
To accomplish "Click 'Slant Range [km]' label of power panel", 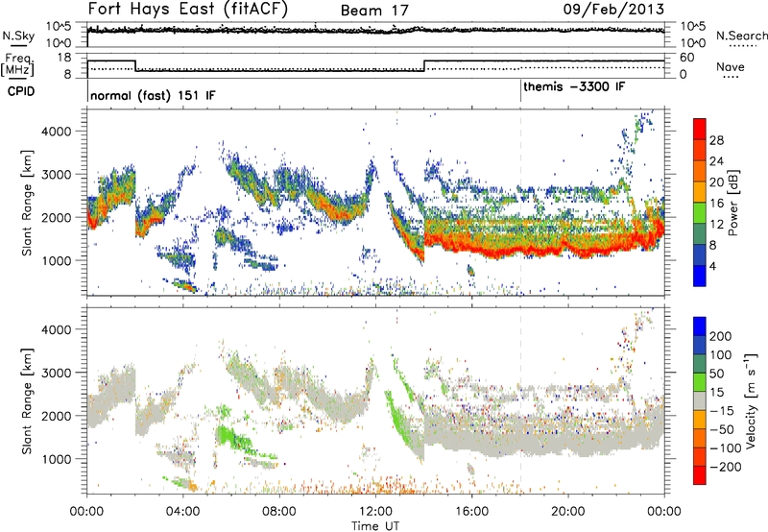I will [x=27, y=203].
